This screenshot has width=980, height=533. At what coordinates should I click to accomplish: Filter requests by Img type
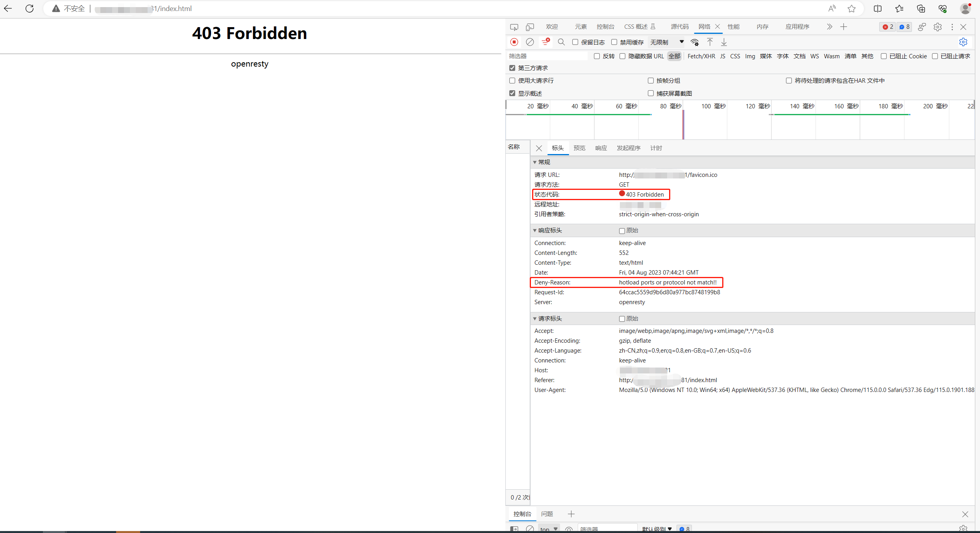(x=750, y=56)
